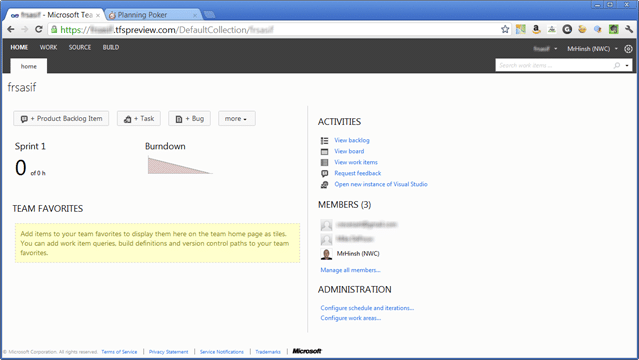Open the SOURCE menu
639x360 pixels.
(x=80, y=47)
